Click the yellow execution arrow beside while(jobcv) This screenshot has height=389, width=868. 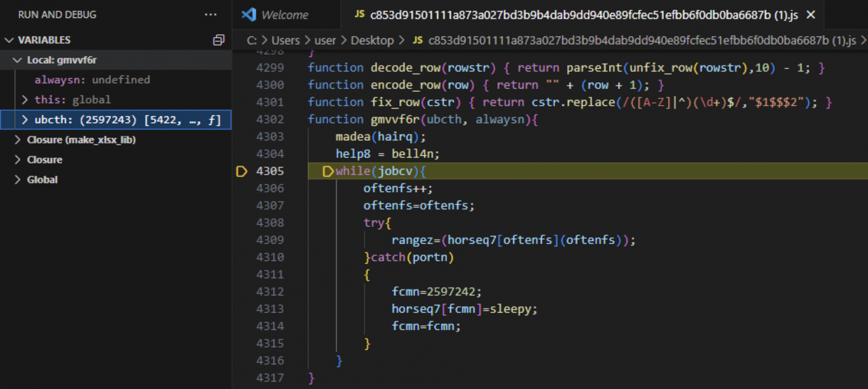[328, 171]
